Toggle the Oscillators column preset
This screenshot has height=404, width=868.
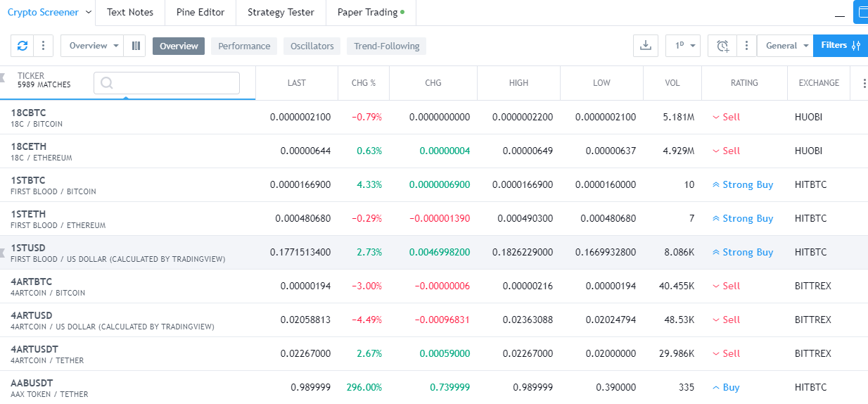click(x=312, y=46)
